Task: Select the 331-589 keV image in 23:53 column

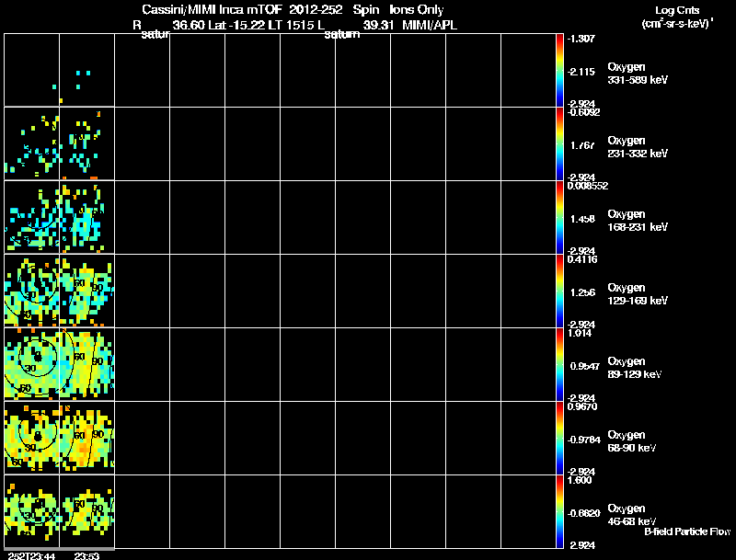Action: click(x=86, y=70)
